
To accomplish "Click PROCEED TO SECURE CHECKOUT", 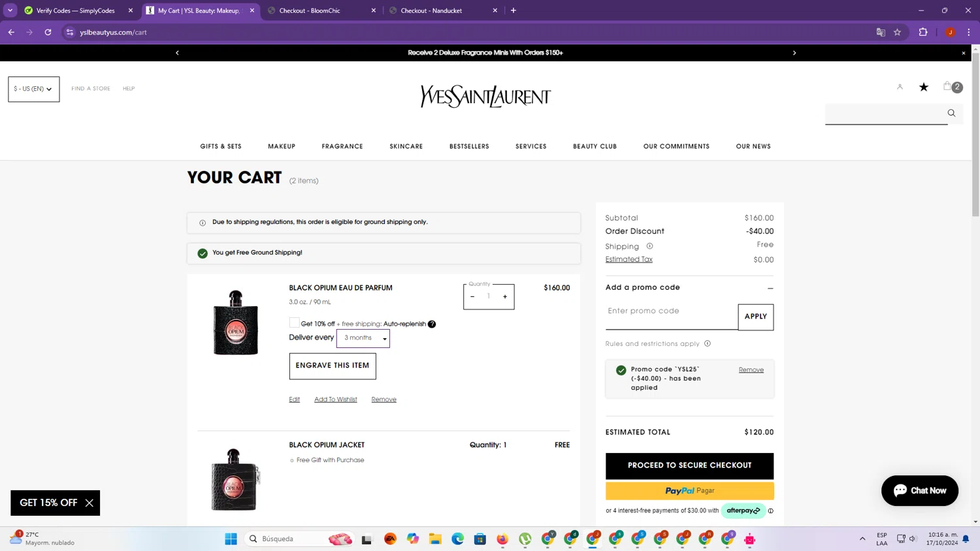I will coord(689,465).
